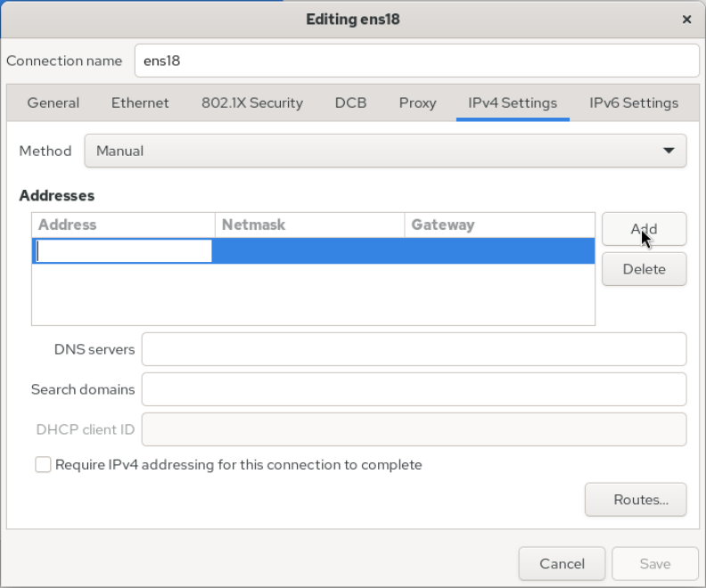Enable Require IPv4 addressing checkbox
The width and height of the screenshot is (706, 588).
click(43, 464)
